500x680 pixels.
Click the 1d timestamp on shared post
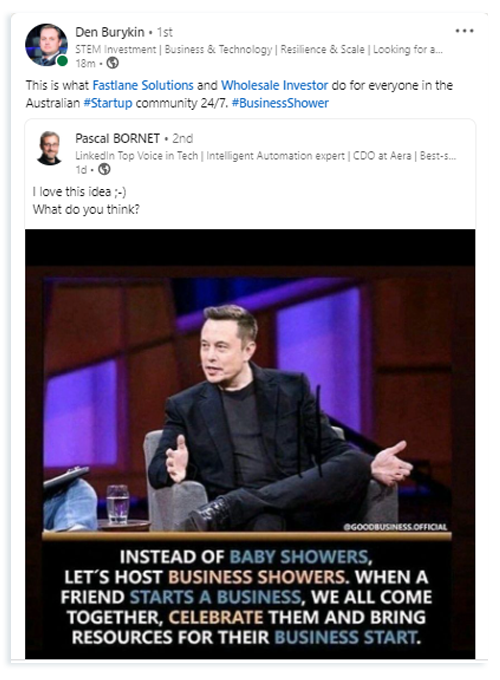[81, 170]
